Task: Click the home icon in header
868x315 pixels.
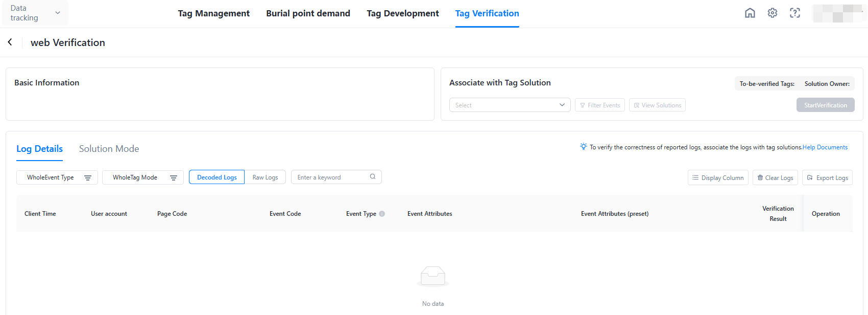Action: (750, 13)
